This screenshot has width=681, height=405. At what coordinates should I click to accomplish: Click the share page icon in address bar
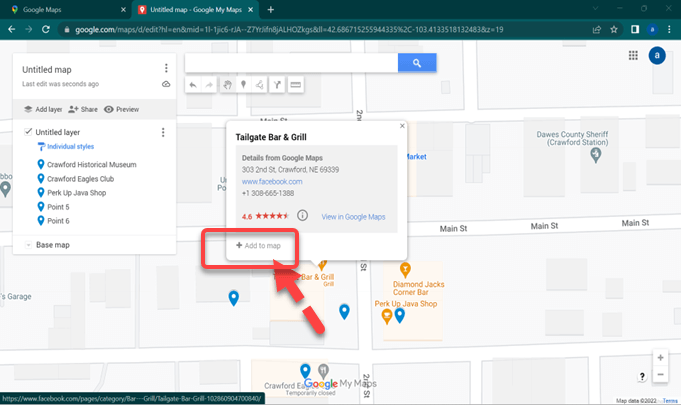click(x=597, y=30)
